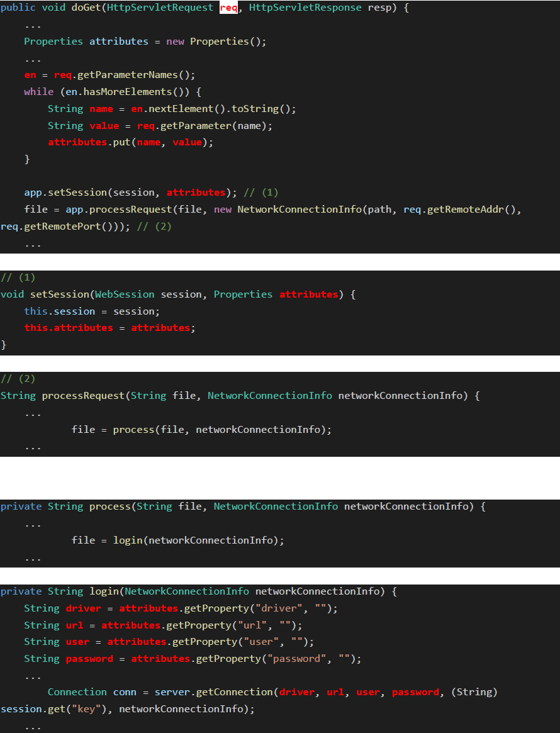Click the // (1) comment above setSession

pyautogui.click(x=17, y=277)
